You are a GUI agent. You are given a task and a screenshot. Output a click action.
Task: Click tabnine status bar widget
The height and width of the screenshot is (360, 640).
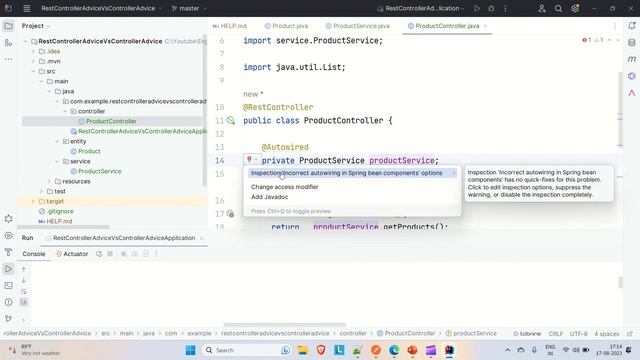coord(527,333)
